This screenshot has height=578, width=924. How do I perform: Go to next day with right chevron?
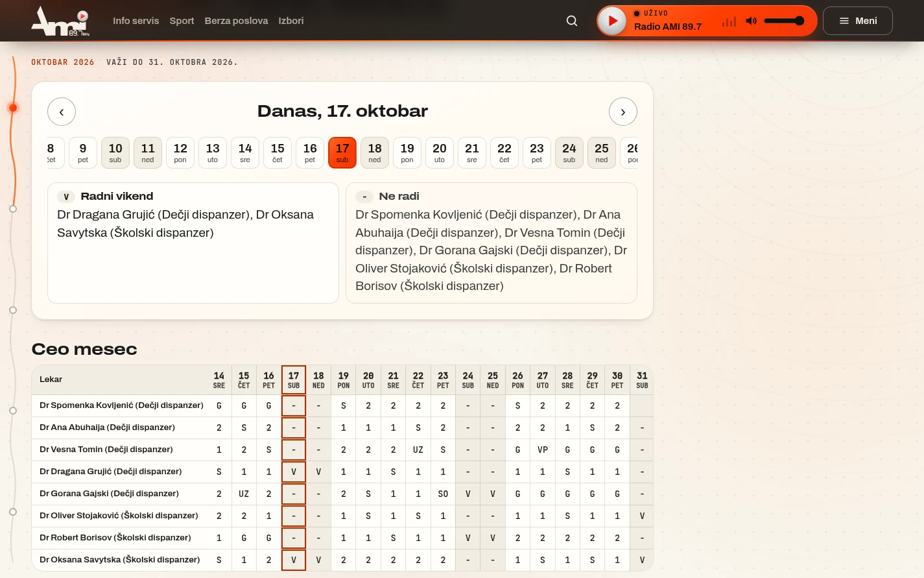point(623,112)
